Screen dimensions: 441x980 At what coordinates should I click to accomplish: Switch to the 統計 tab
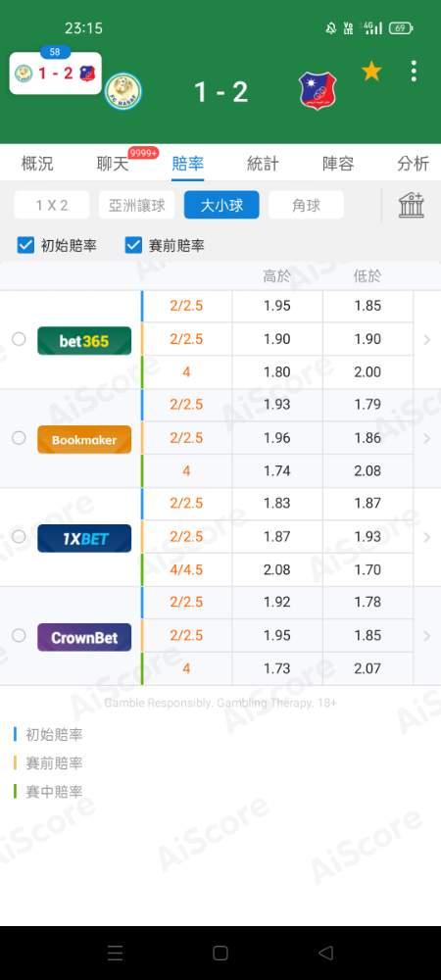pyautogui.click(x=263, y=164)
